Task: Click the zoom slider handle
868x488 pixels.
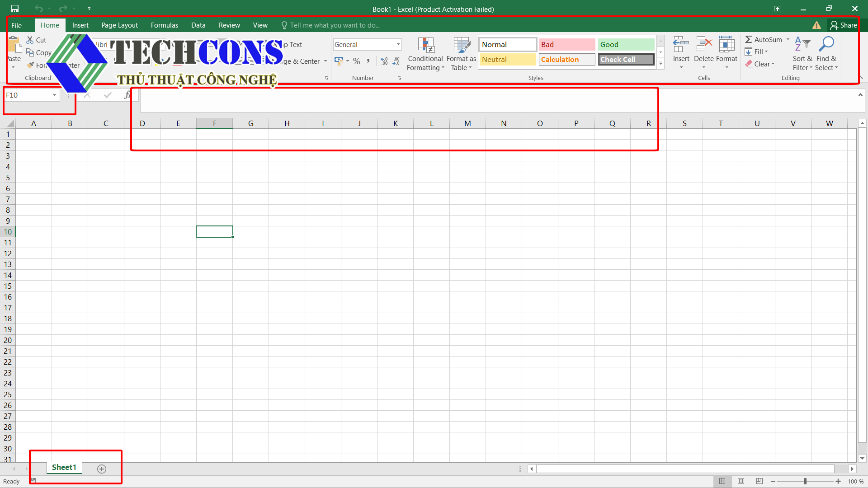Action: coord(805,481)
